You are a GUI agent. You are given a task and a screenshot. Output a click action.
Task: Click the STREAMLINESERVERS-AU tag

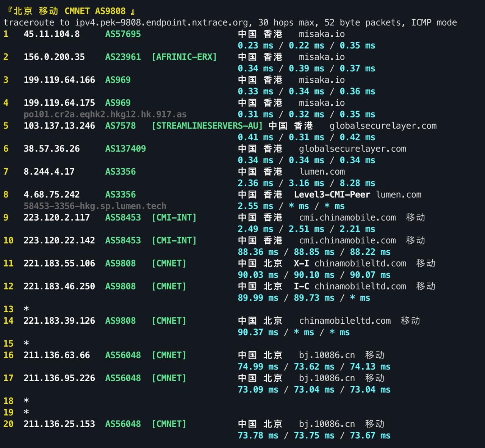point(207,126)
